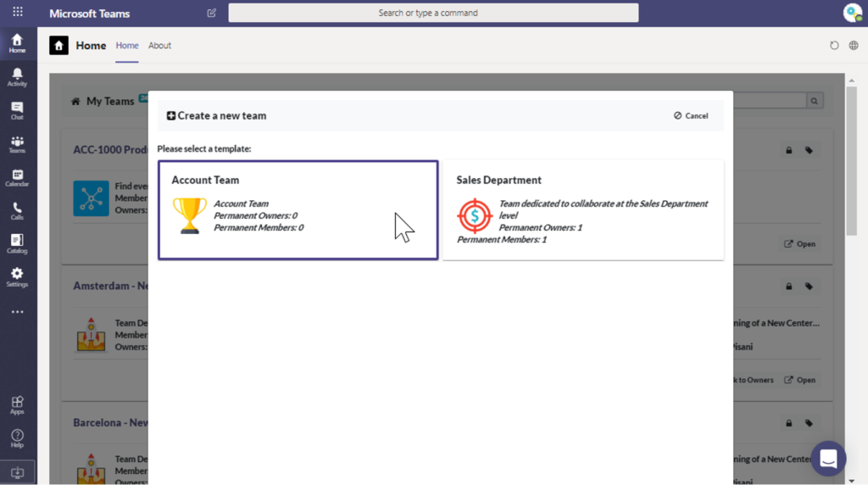Click the search magnifier in My Teams

(815, 101)
